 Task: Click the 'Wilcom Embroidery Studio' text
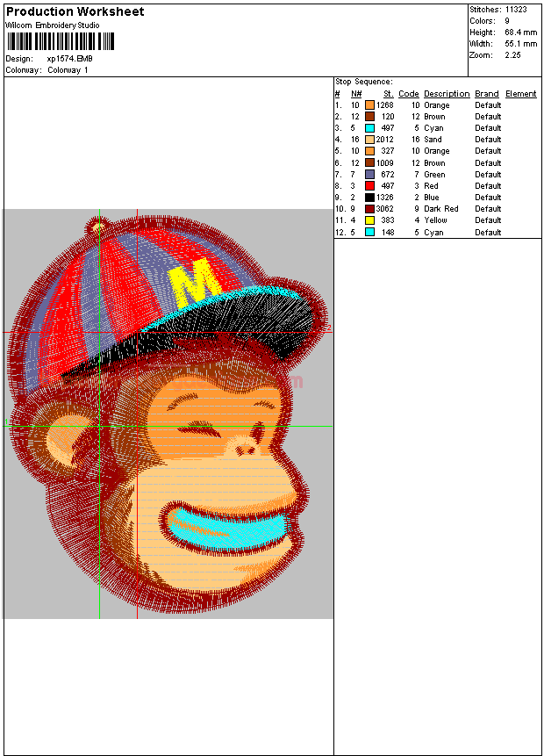pos(53,25)
